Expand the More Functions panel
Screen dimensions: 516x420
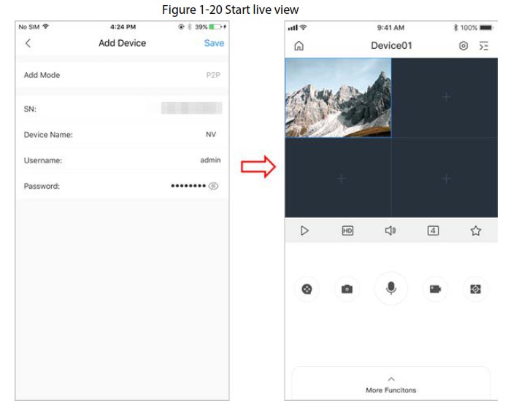[x=391, y=385]
